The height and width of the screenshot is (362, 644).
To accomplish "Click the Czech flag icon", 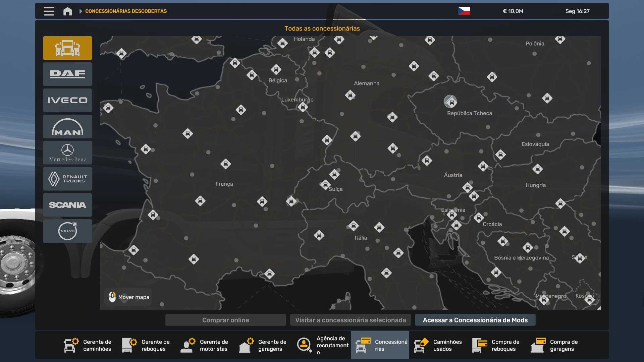I will pyautogui.click(x=464, y=11).
